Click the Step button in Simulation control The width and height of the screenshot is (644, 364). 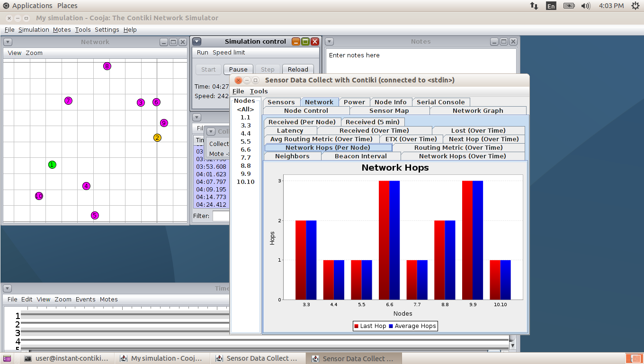tap(268, 69)
